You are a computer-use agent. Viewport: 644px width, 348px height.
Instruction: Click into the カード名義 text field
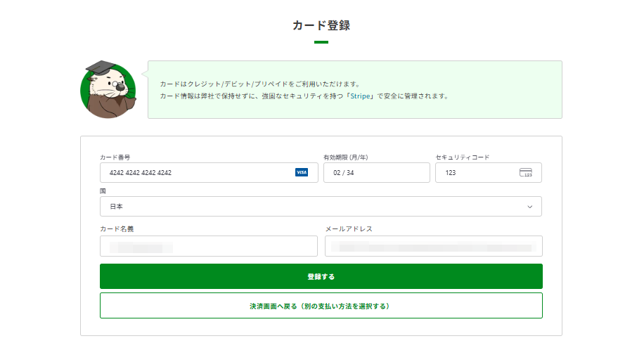[x=208, y=246]
